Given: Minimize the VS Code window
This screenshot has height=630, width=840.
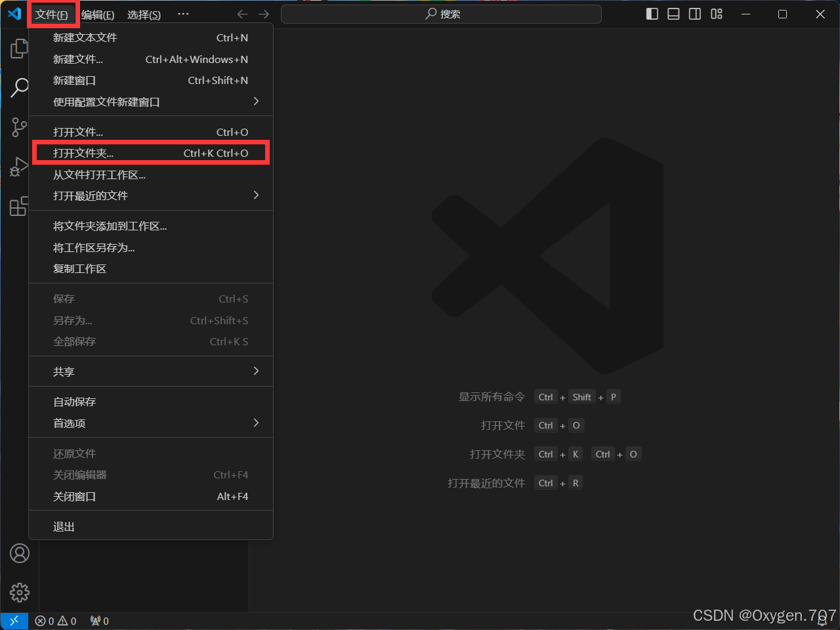Looking at the screenshot, I should [745, 14].
